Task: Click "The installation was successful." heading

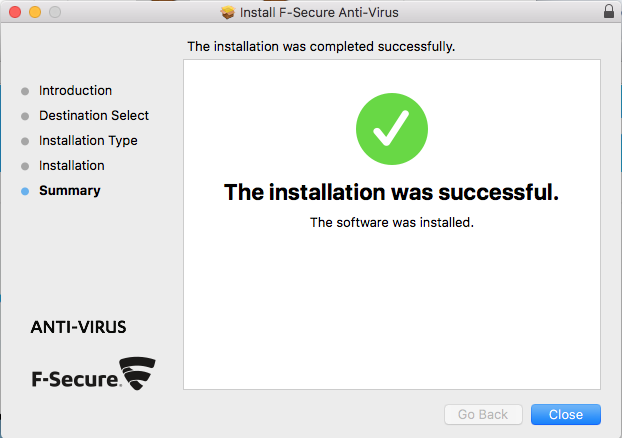Action: pos(391,192)
